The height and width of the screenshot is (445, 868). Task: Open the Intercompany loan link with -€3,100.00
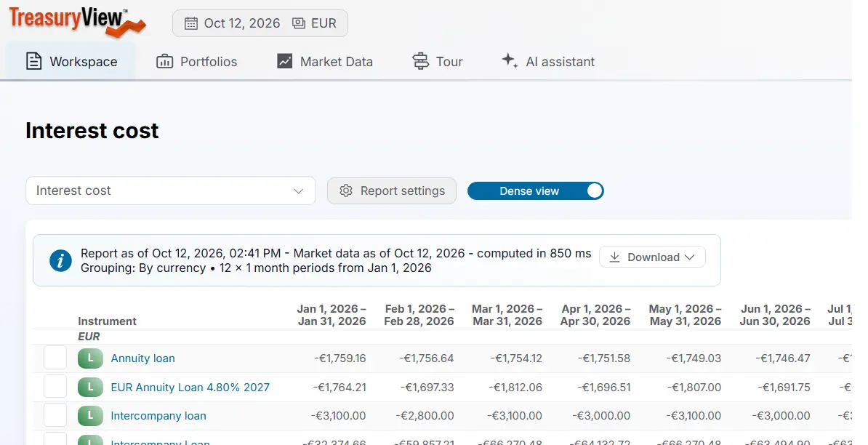[x=158, y=416]
